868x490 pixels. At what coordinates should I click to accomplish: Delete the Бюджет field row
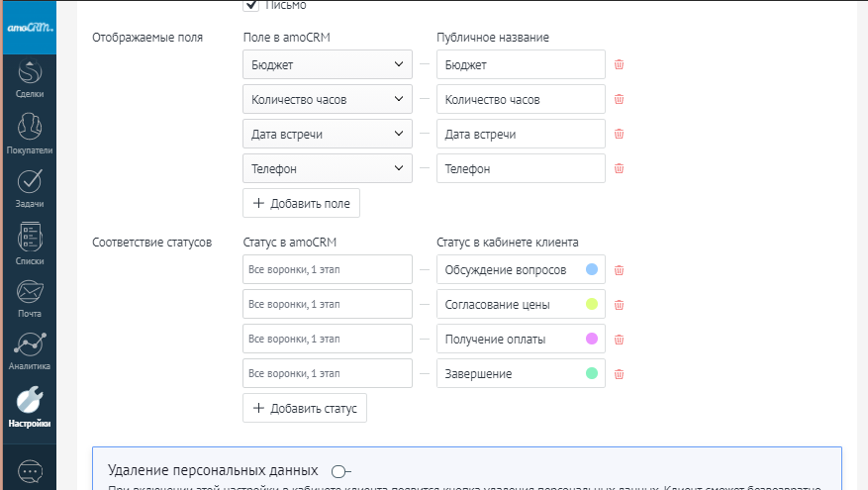(x=620, y=65)
